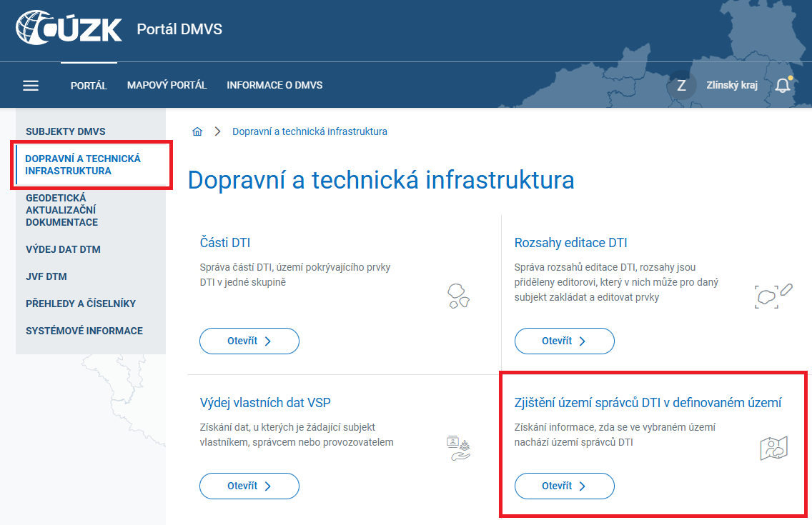This screenshot has width=812, height=525.
Task: Click the shapes icon on the Části DTI card
Action: click(x=457, y=296)
